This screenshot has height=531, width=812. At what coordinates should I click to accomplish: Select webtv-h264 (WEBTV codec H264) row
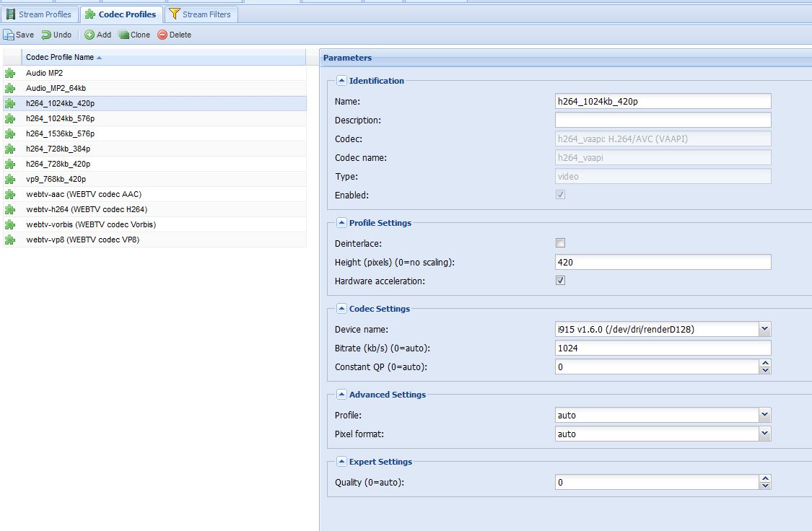tap(155, 209)
